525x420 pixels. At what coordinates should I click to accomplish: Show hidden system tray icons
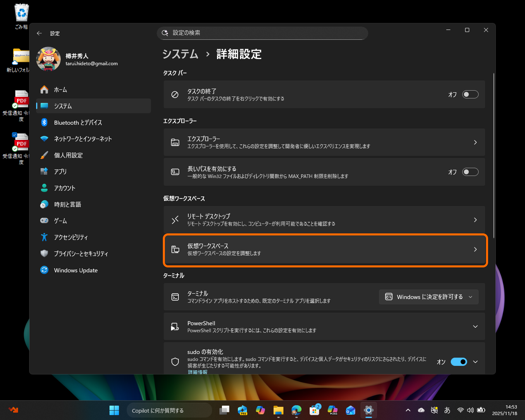[x=408, y=410]
